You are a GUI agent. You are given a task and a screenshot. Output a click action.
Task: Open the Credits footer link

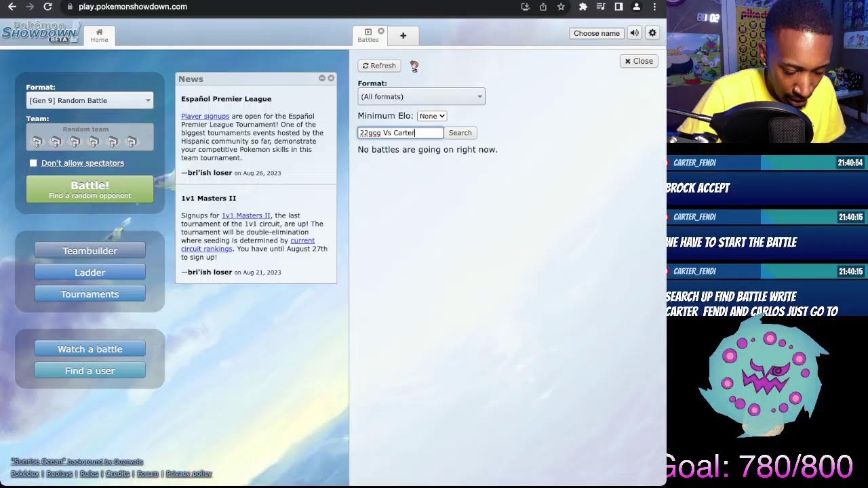[x=117, y=474]
